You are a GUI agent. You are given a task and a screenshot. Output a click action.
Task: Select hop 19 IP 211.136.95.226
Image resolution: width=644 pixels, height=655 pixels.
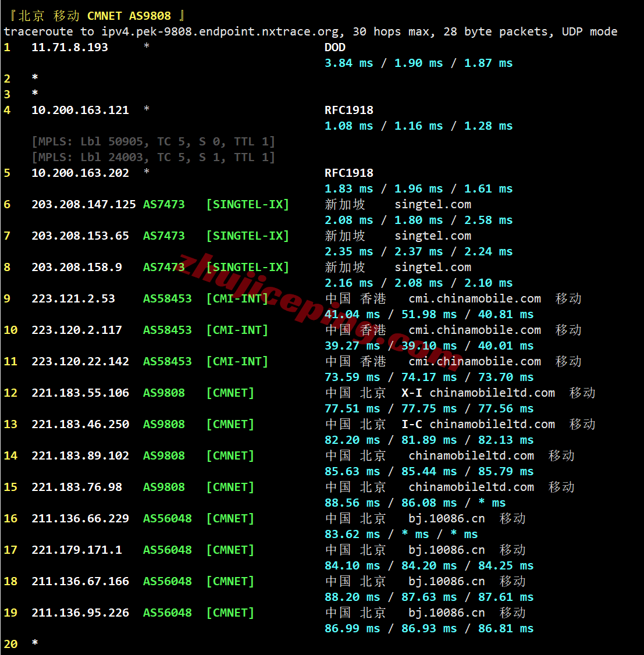80,613
